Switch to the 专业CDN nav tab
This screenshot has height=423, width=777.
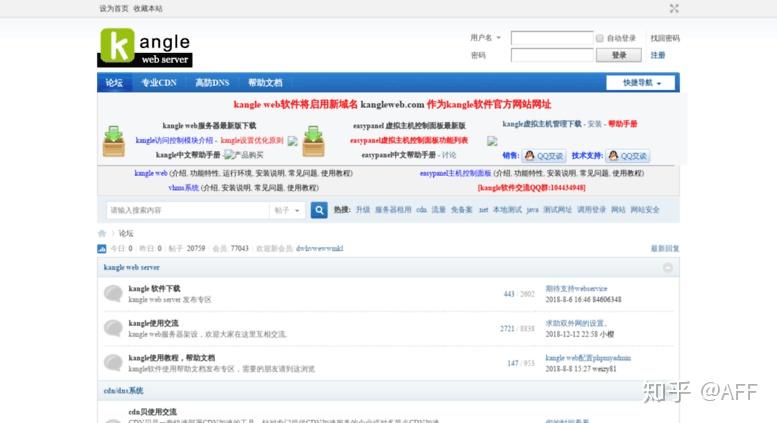point(159,83)
